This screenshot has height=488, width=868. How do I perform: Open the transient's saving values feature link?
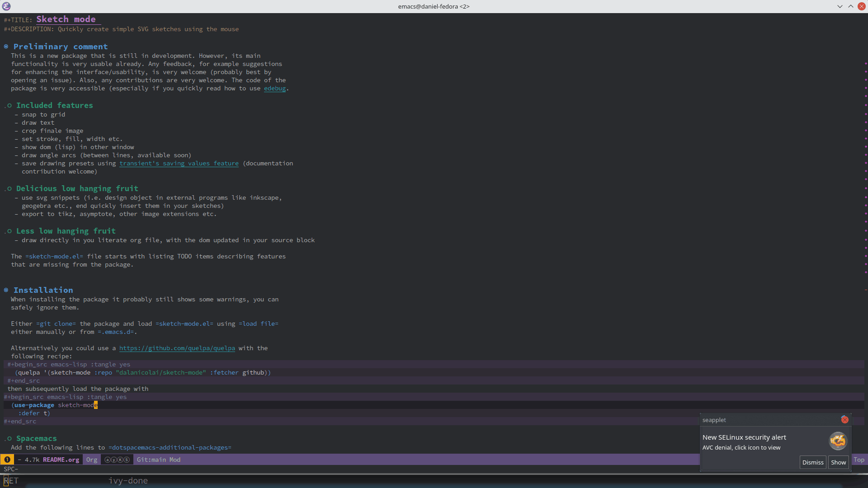pyautogui.click(x=179, y=163)
